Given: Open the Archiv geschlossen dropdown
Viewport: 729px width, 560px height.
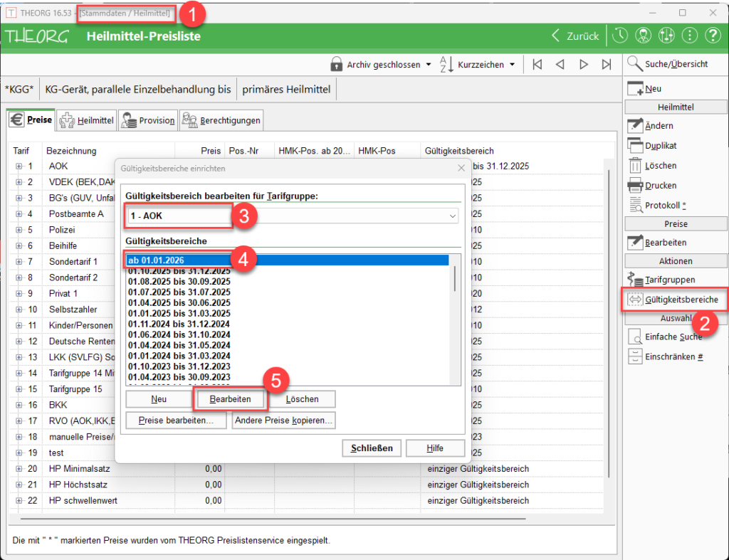Looking at the screenshot, I should point(382,65).
